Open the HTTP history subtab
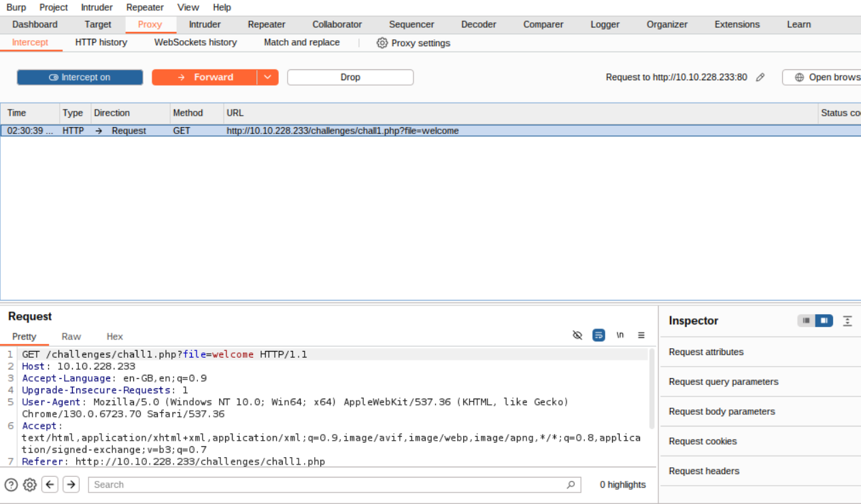Viewport: 861px width, 504px height. (101, 42)
